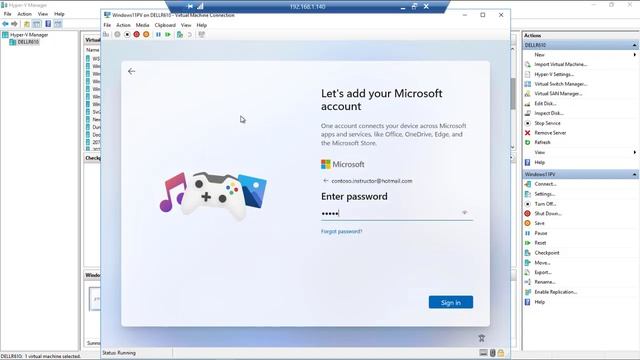Open Media menu in VM Connection window
The height and width of the screenshot is (360, 640).
click(142, 25)
